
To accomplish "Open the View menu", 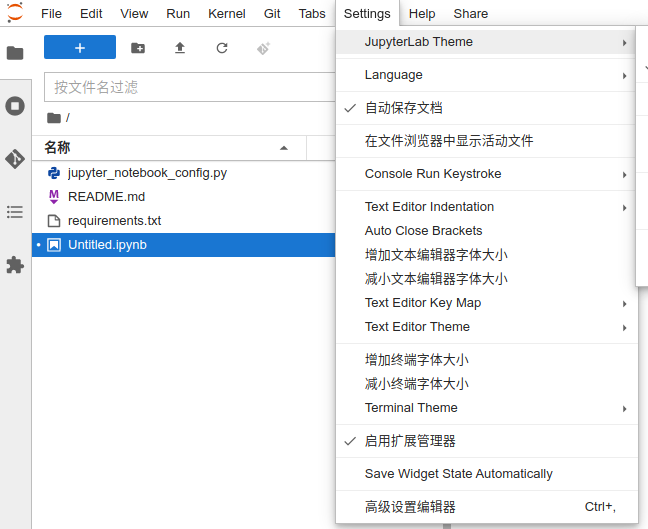I will [x=134, y=14].
